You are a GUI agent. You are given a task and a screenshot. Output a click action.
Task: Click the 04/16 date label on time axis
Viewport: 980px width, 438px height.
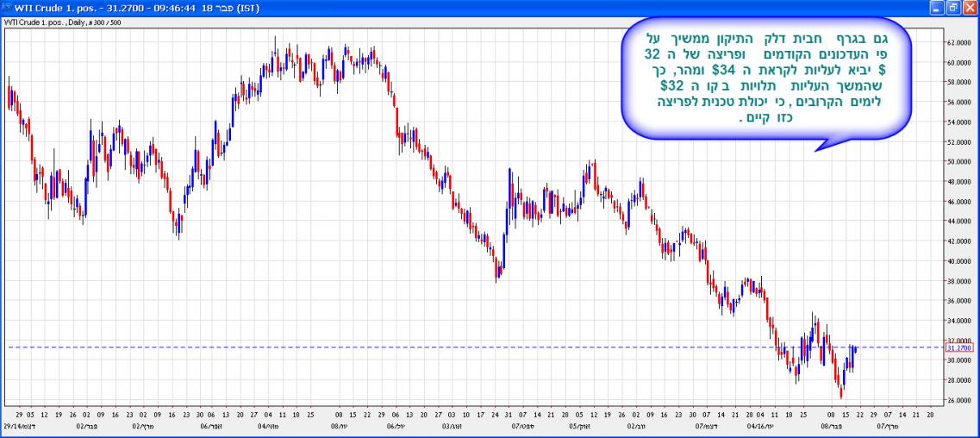point(758,425)
